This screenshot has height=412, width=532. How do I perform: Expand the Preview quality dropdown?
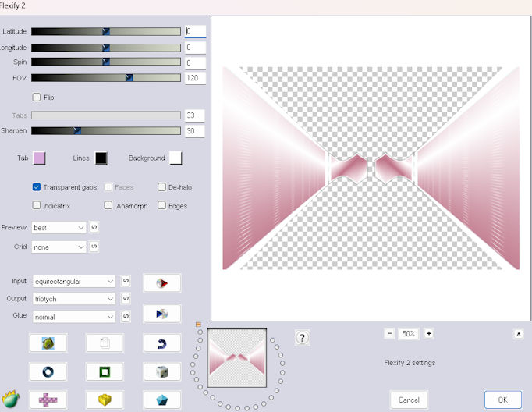click(59, 228)
